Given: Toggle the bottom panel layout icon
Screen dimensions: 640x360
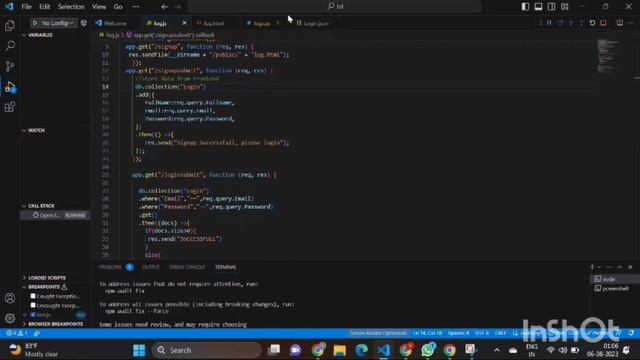Looking at the screenshot, I should (x=538, y=7).
